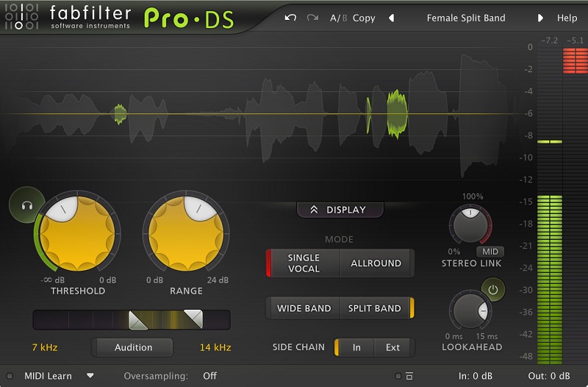The width and height of the screenshot is (588, 387).
Task: Set side chain to In
Action: [355, 347]
